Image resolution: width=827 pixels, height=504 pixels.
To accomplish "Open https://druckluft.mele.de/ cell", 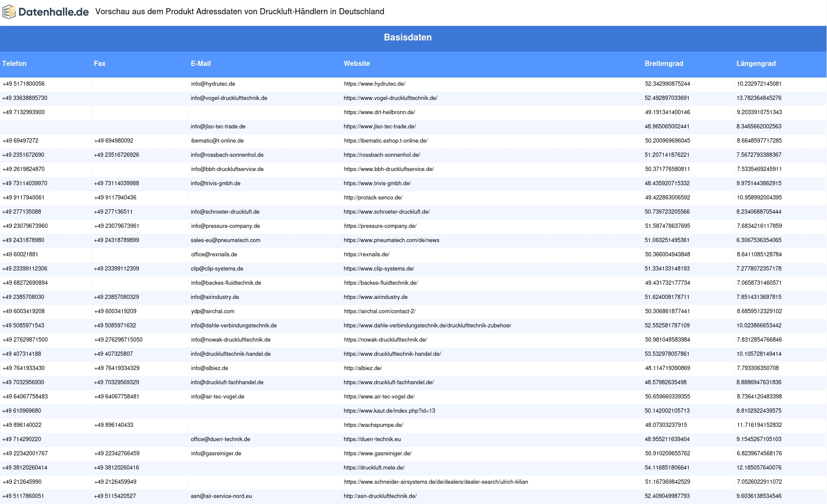I will point(374,468).
